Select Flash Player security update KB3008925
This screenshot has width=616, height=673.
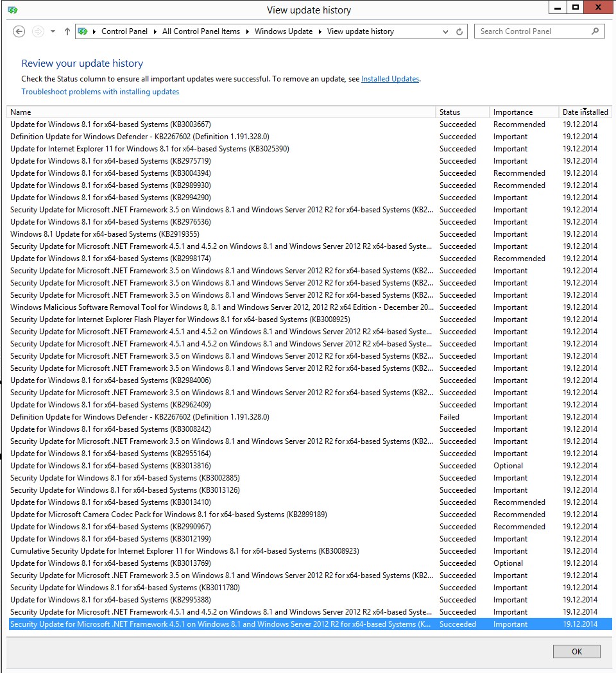310,319
